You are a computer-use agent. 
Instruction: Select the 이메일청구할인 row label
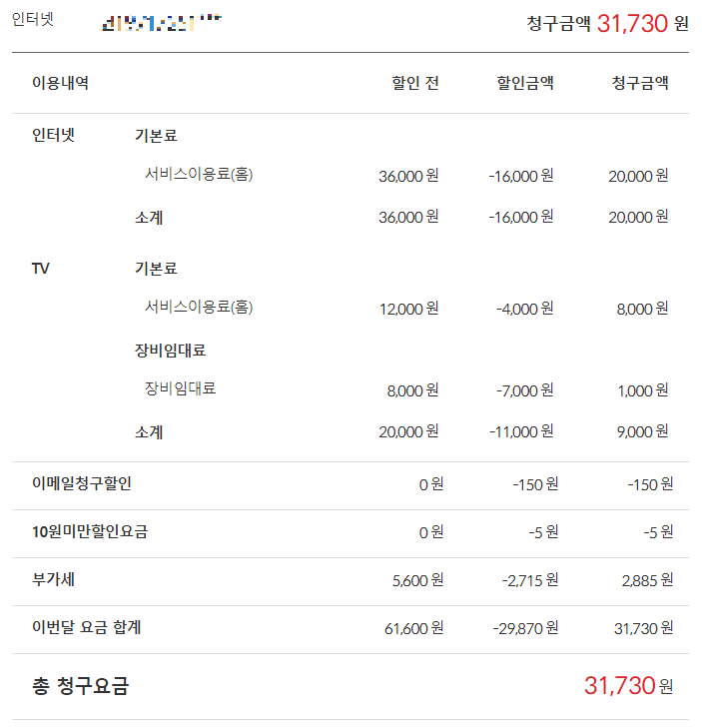point(82,484)
